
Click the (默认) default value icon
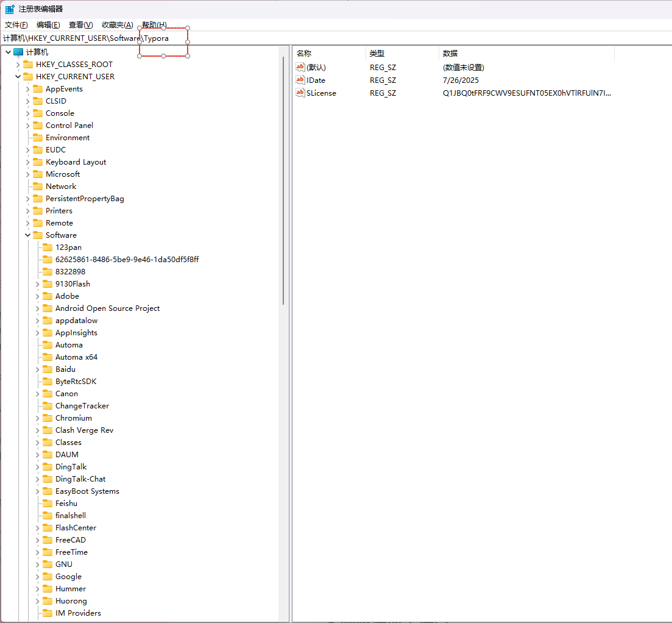[300, 67]
